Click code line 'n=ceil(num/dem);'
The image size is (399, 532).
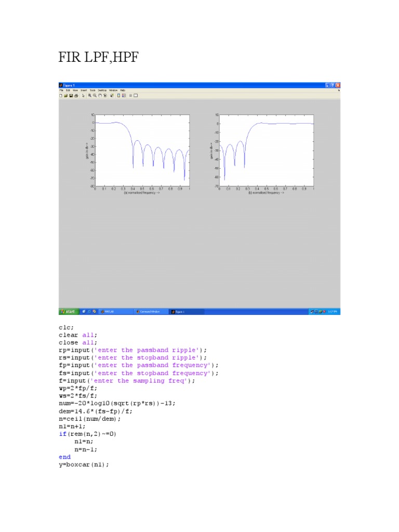click(89, 419)
